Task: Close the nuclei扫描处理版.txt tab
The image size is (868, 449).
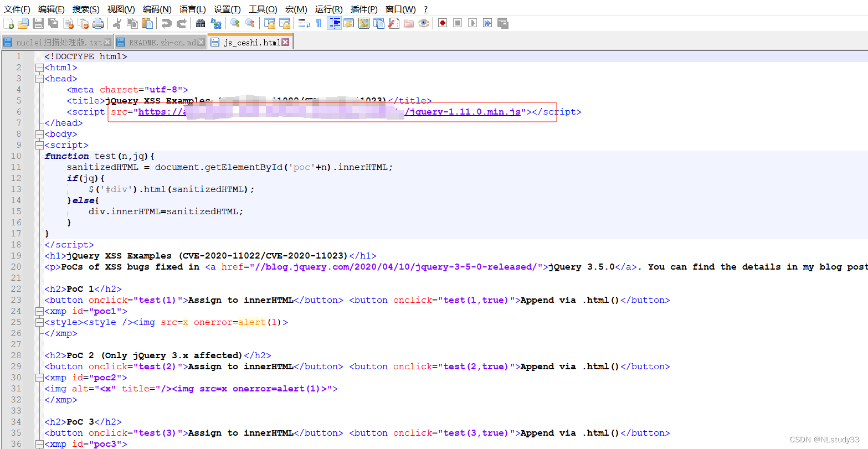Action: 107,43
